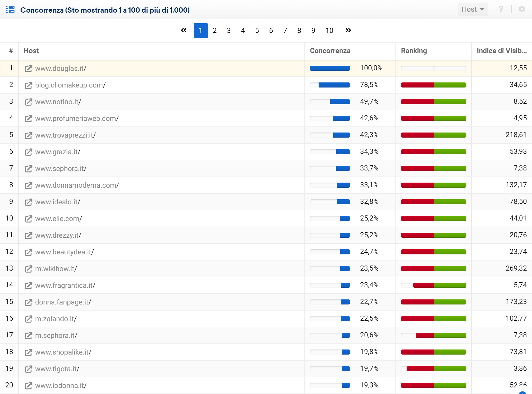Open the www.notino.it/ host link
532x394 pixels.
58,102
